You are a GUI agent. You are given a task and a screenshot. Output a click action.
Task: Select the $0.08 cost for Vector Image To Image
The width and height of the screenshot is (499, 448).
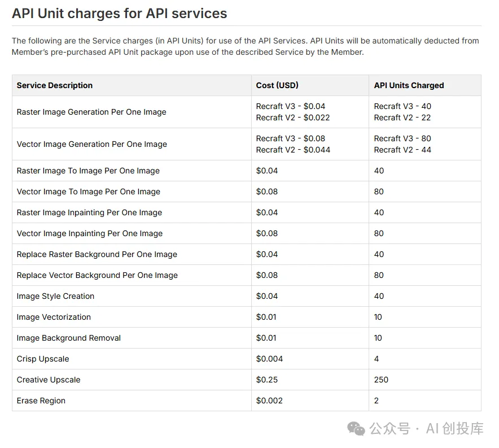pyautogui.click(x=267, y=192)
